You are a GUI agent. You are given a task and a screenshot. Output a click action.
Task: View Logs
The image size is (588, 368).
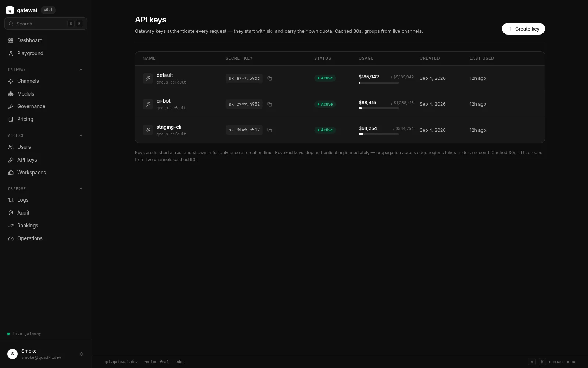tap(46, 200)
